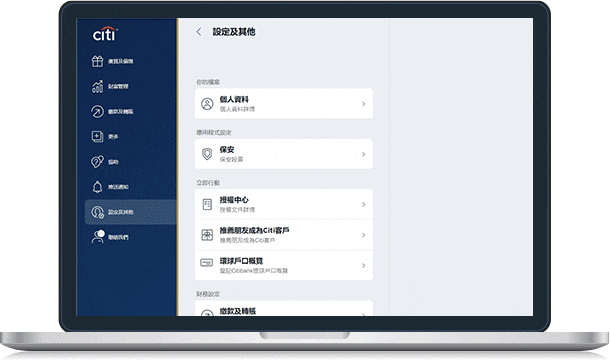
Task: Open the 授權中心 row title
Action: pyautogui.click(x=234, y=200)
